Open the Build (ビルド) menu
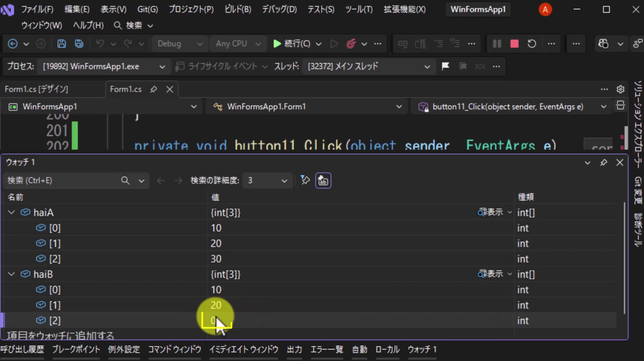Viewport: 644px width, 361px height. 238,9
